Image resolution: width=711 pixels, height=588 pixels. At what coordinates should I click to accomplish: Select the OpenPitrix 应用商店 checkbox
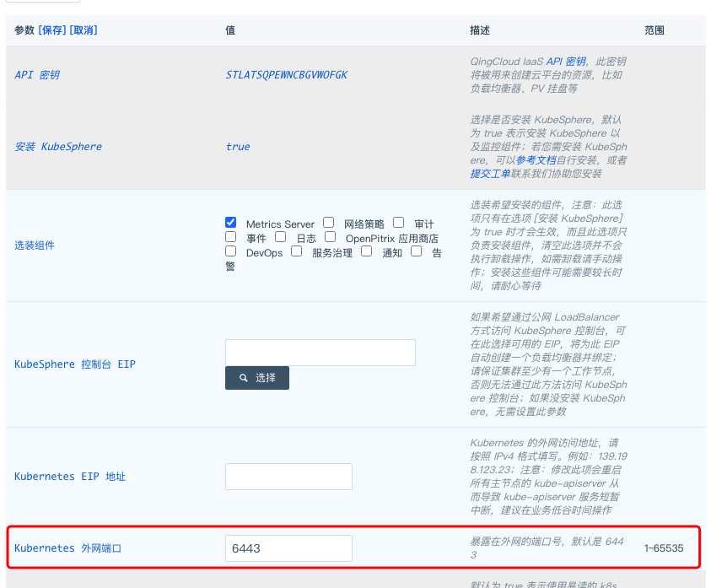331,238
